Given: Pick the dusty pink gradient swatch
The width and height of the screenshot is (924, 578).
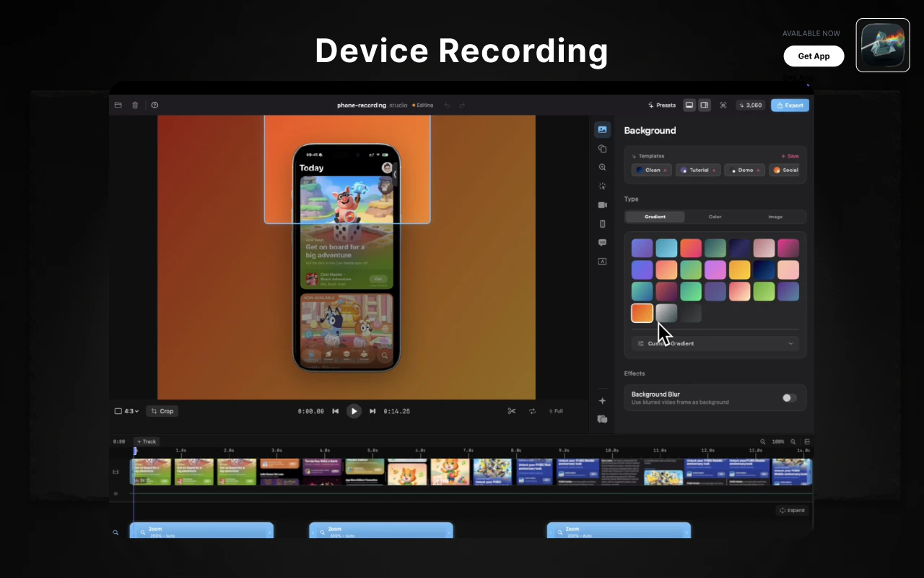Looking at the screenshot, I should pyautogui.click(x=764, y=248).
